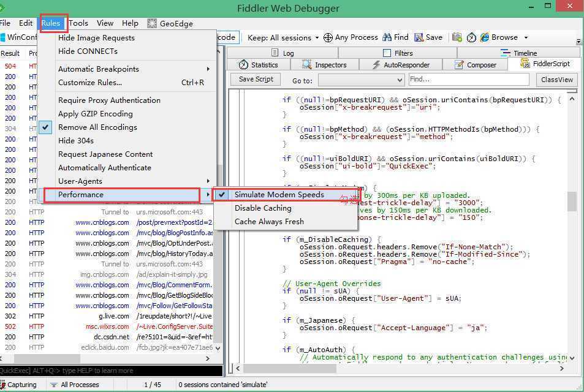
Task: Click the QuickExec command box
Action: [111, 371]
